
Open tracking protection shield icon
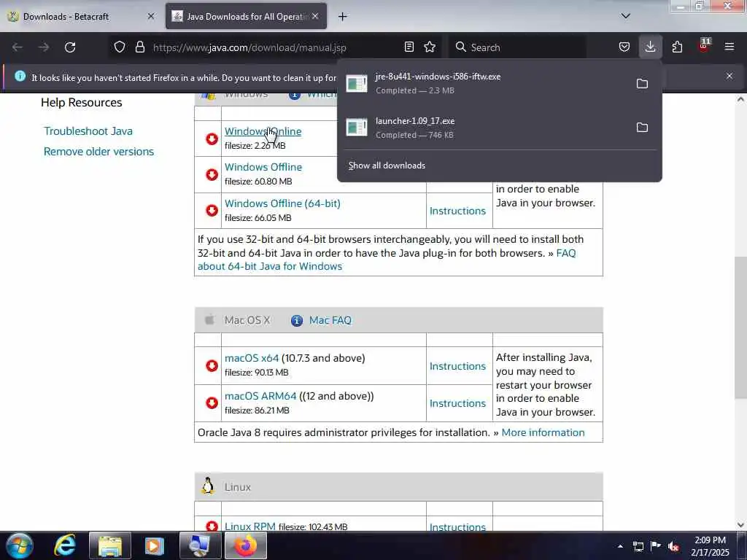point(120,47)
